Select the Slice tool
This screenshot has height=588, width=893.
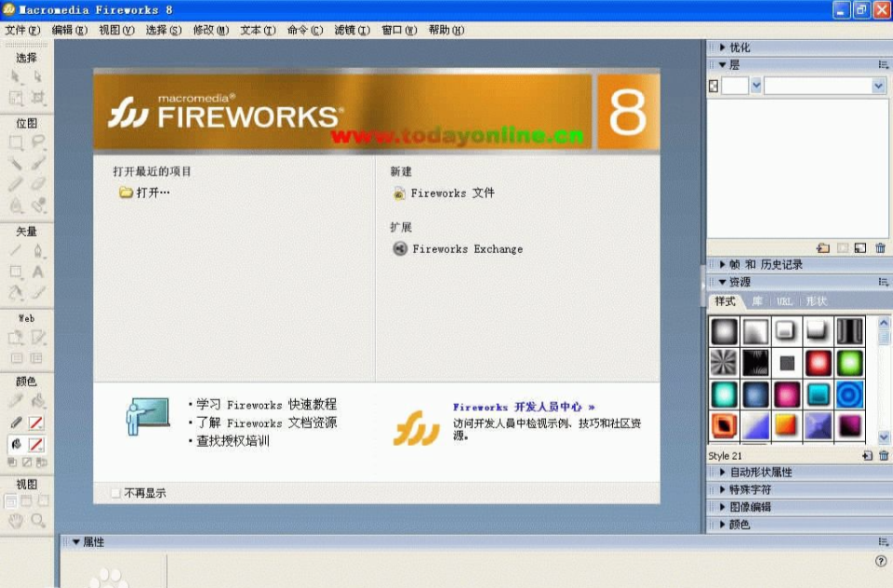pos(38,338)
